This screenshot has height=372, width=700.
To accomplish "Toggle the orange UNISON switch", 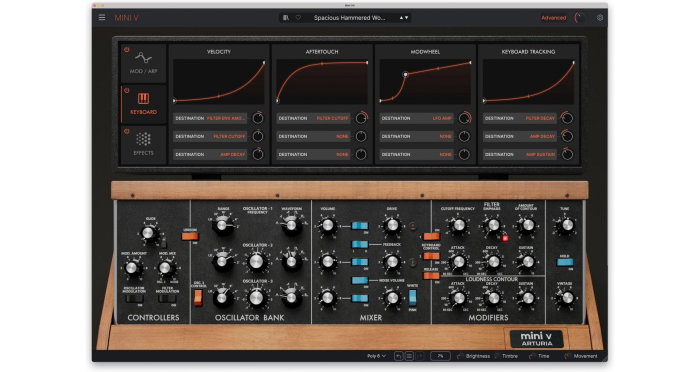I will pos(190,236).
